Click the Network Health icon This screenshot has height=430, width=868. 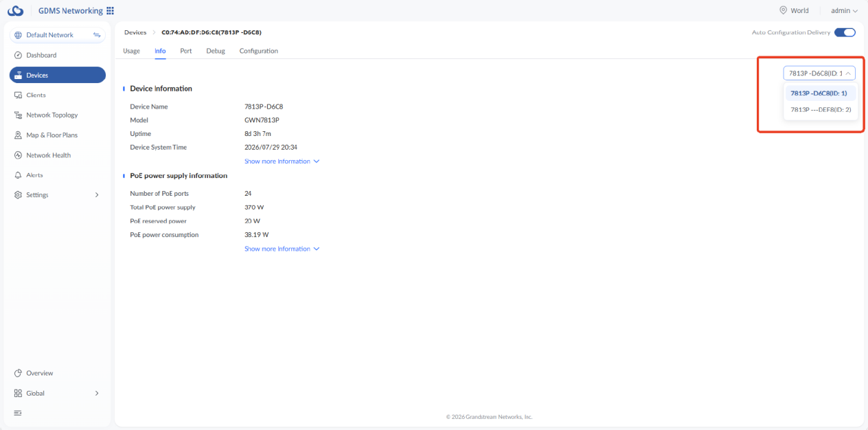(19, 155)
